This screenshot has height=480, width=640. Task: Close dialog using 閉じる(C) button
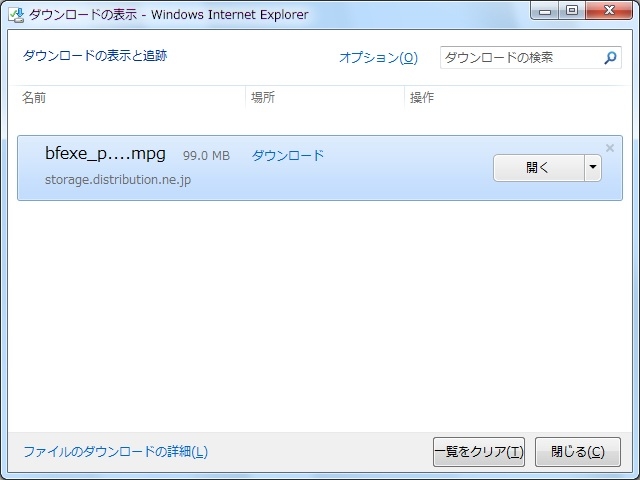(578, 452)
